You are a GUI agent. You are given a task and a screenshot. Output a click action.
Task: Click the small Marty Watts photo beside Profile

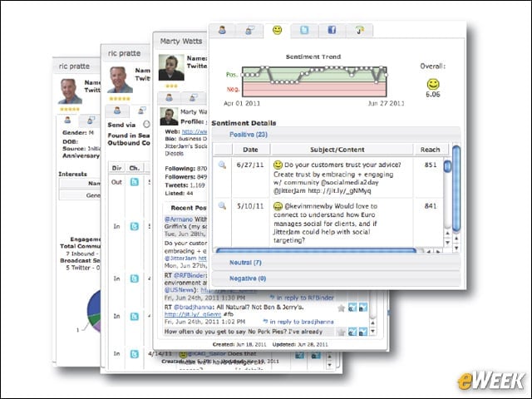coord(169,116)
